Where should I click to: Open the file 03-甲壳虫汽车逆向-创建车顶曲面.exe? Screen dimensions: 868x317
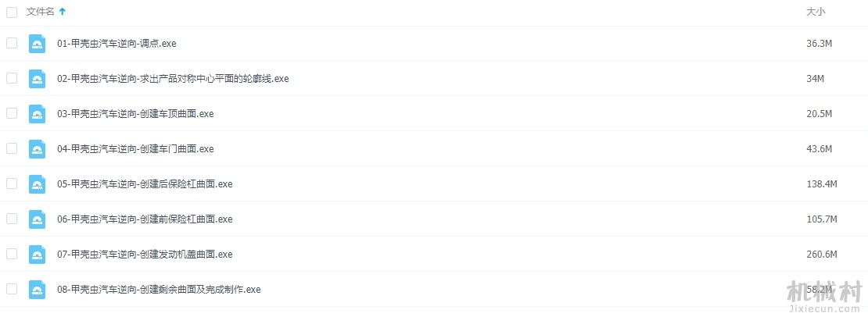[135, 114]
